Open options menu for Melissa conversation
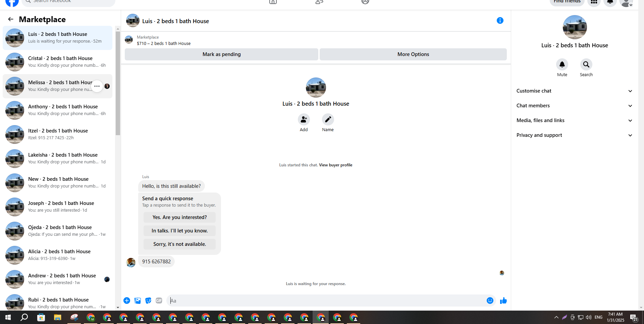Screen dimensions: 644x324 coord(97,86)
